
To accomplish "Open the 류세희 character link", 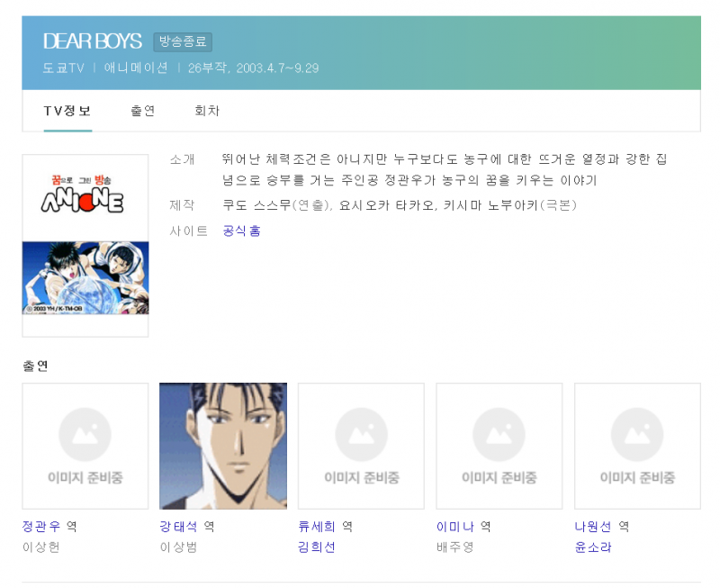I will coord(317,527).
